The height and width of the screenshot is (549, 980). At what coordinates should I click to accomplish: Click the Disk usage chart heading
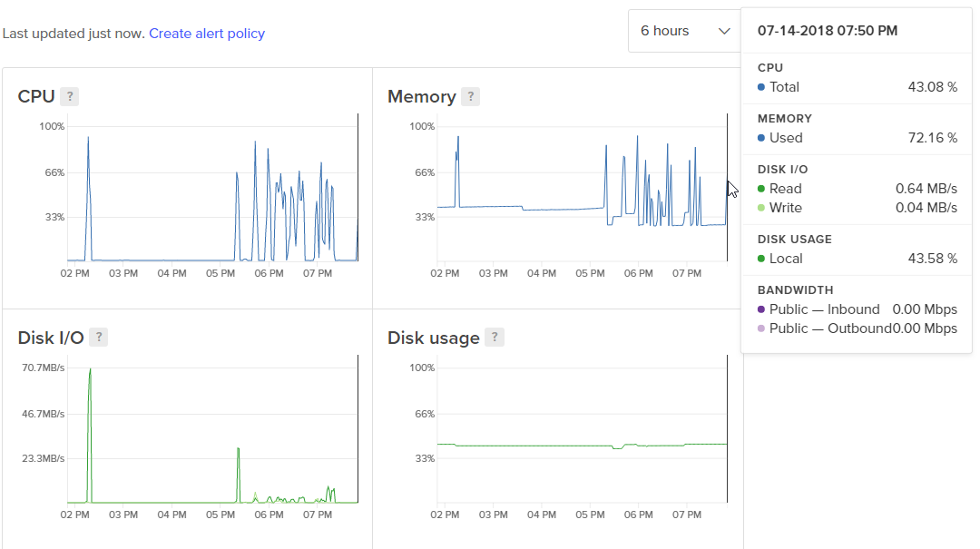tap(434, 338)
